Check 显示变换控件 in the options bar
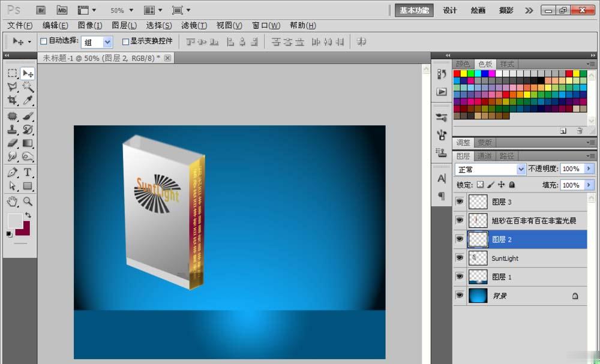This screenshot has width=600, height=364. tap(125, 41)
